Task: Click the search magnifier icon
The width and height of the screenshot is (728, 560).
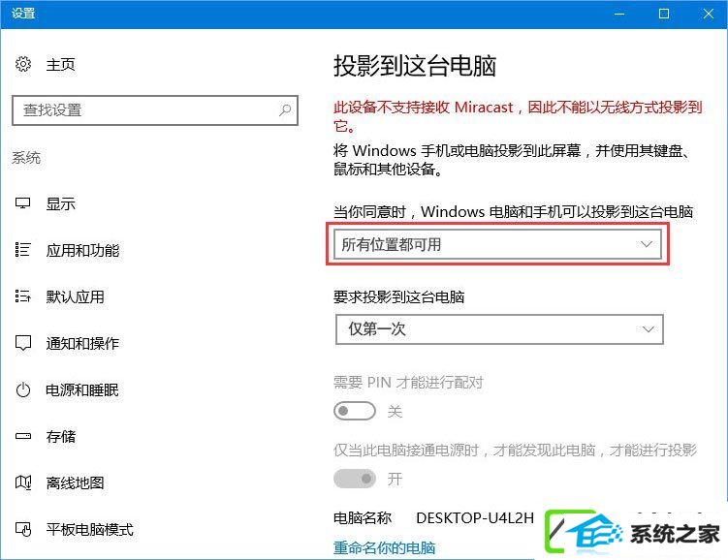Action: [x=285, y=109]
